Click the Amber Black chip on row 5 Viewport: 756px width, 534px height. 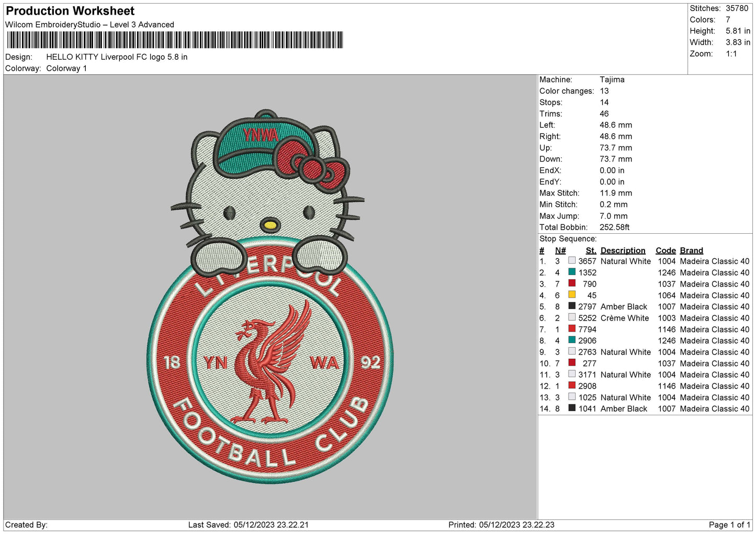[x=572, y=306]
